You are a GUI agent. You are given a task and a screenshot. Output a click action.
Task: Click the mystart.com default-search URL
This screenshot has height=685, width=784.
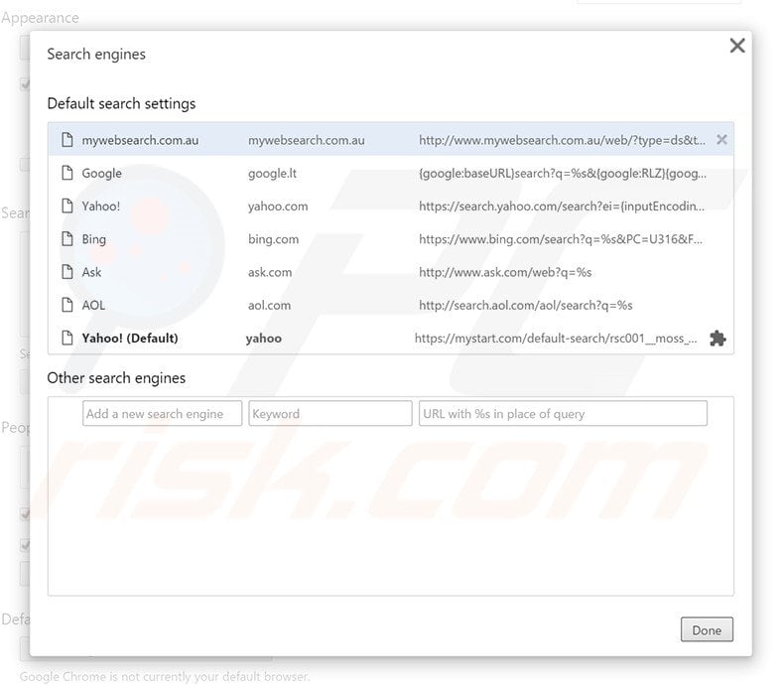pyautogui.click(x=556, y=339)
